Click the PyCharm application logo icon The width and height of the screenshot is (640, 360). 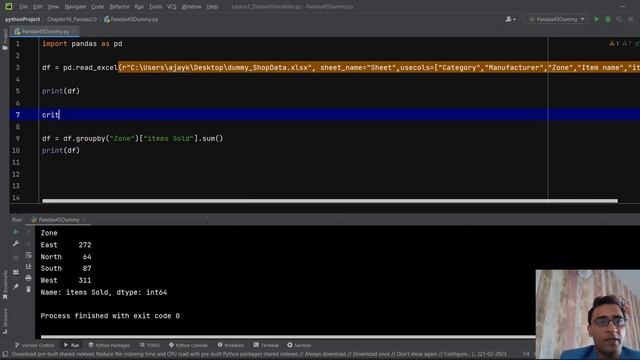pyautogui.click(x=8, y=7)
